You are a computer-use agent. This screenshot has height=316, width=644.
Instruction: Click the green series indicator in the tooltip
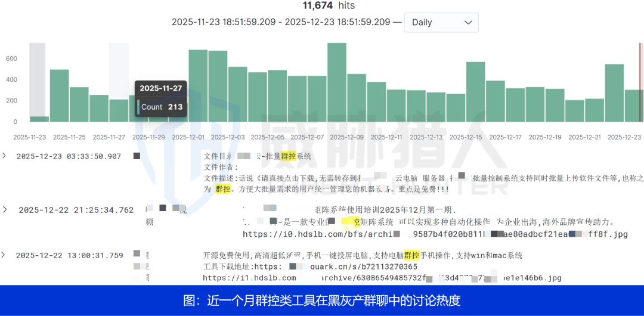138,107
